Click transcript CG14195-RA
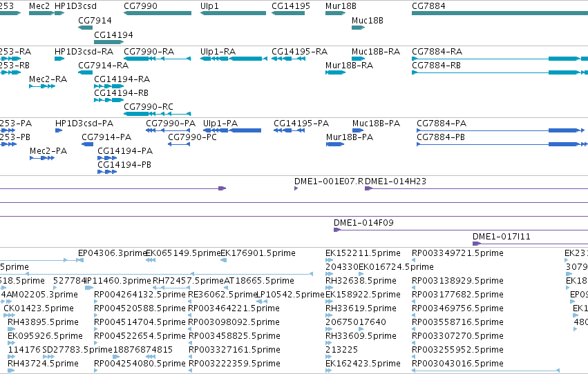 299,51
